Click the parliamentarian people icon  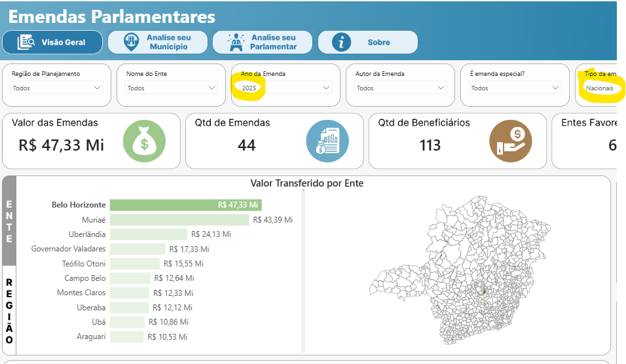pos(235,43)
